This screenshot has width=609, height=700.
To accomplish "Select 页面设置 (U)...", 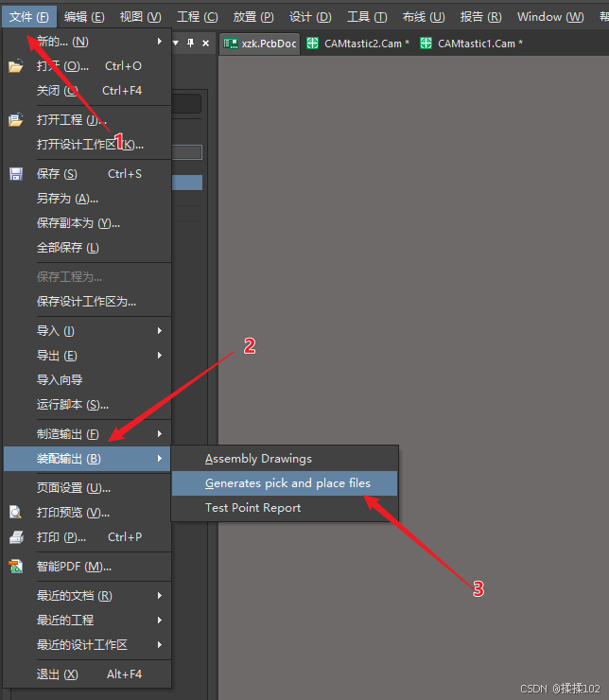I will pos(87,487).
